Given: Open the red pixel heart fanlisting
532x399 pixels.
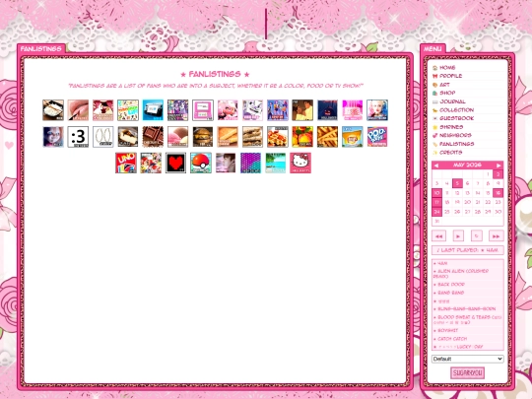Looking at the screenshot, I should 175,163.
